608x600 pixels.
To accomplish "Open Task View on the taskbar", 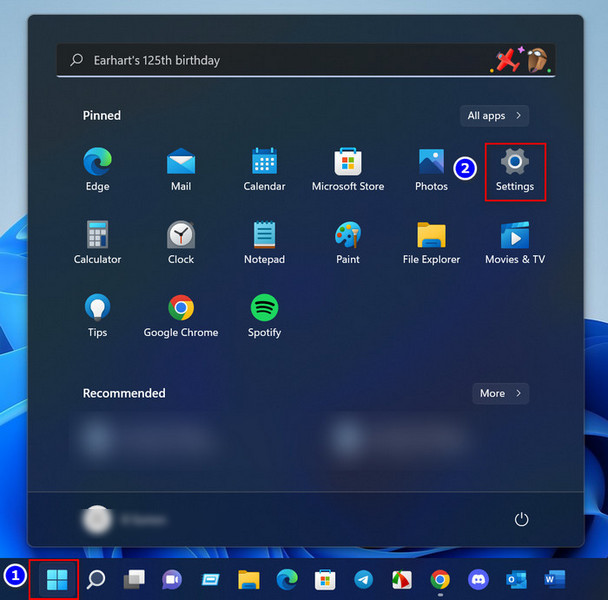I will click(134, 579).
